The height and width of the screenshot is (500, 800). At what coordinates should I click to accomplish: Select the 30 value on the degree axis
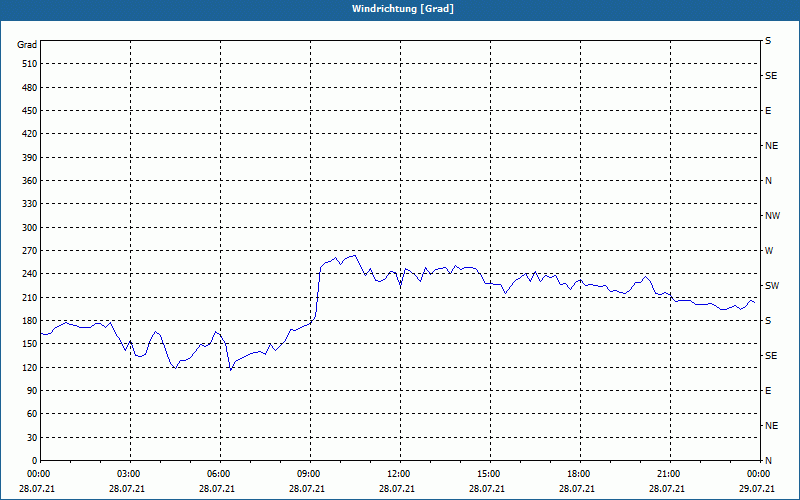coord(32,437)
